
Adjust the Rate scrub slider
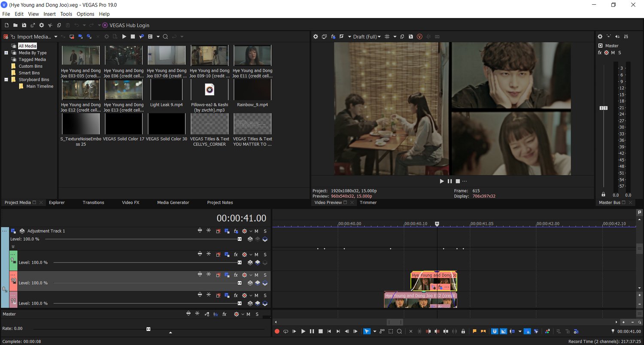point(149,329)
